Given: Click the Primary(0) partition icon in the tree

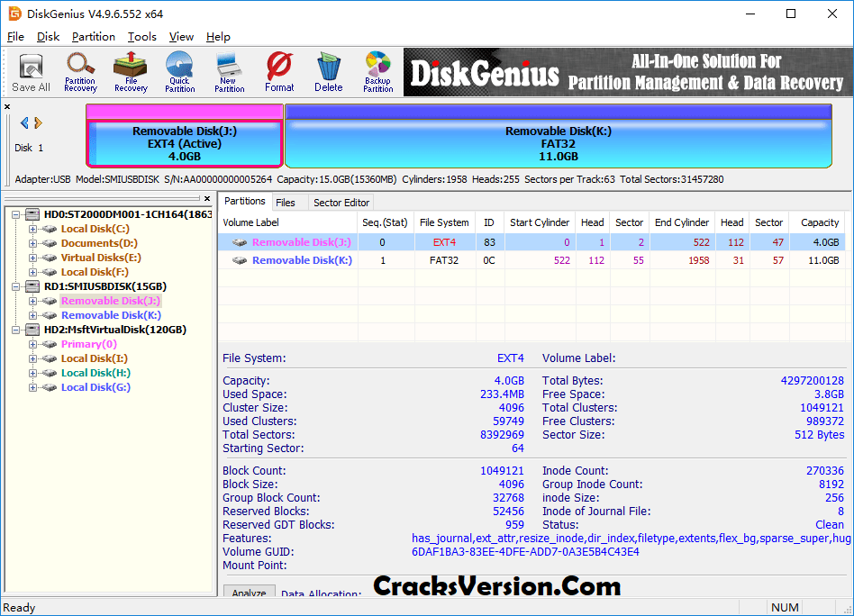Looking at the screenshot, I should pyautogui.click(x=50, y=344).
